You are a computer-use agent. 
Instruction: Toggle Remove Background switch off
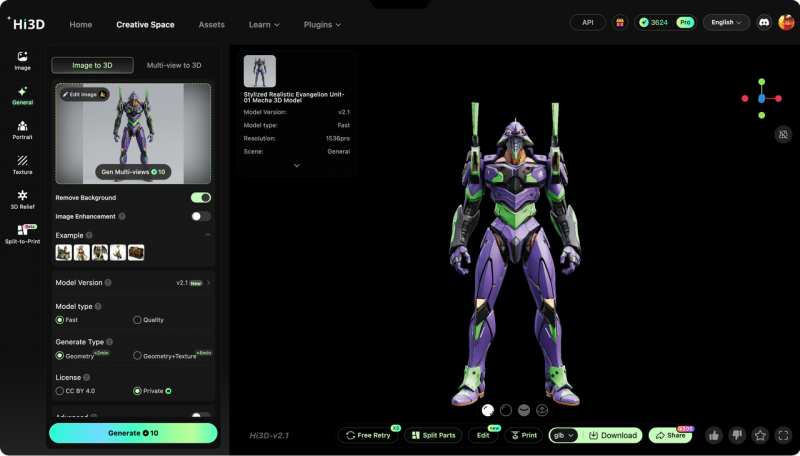pyautogui.click(x=201, y=197)
